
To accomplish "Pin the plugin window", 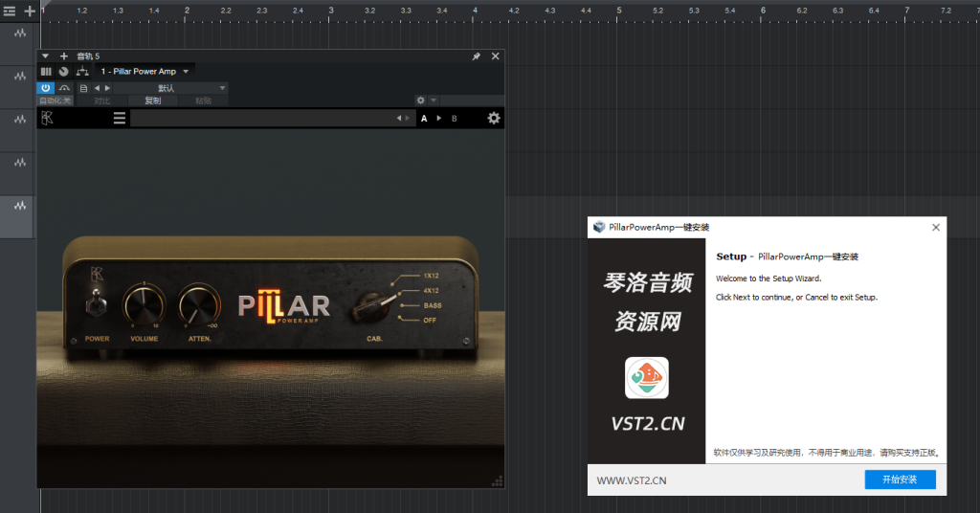I will tap(477, 56).
